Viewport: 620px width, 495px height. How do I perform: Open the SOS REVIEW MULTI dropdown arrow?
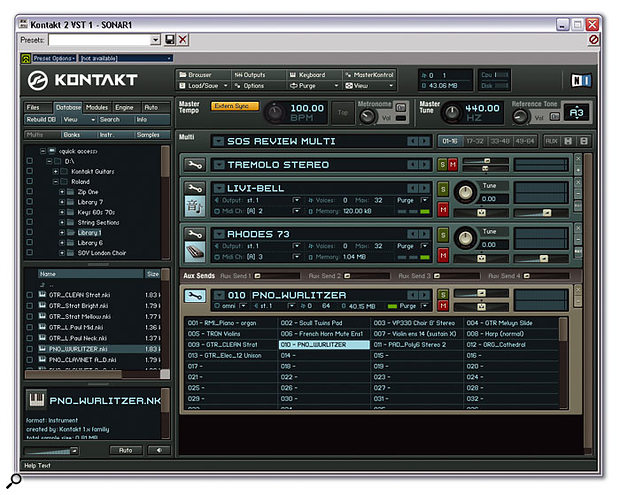point(218,141)
